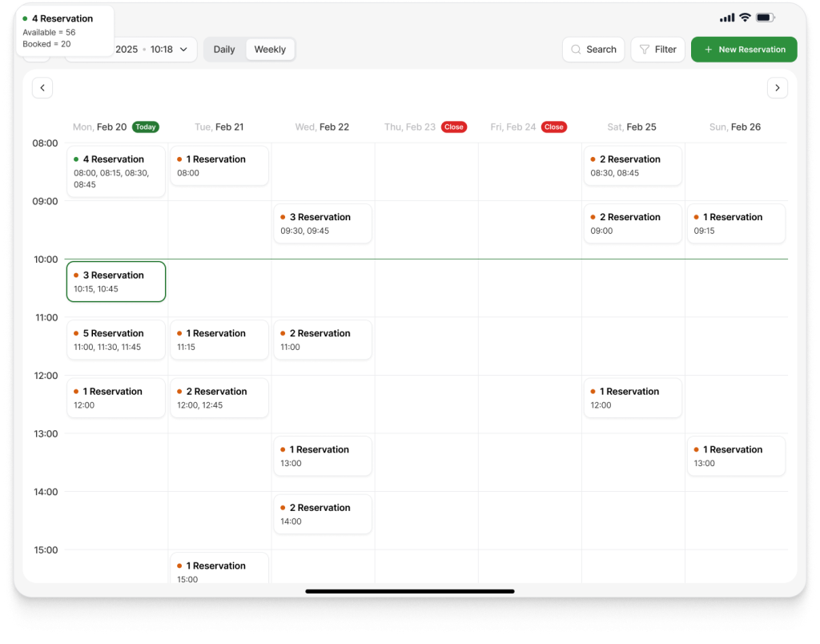This screenshot has width=820, height=644.
Task: Click the cellular signal bars icon
Action: pyautogui.click(x=727, y=18)
